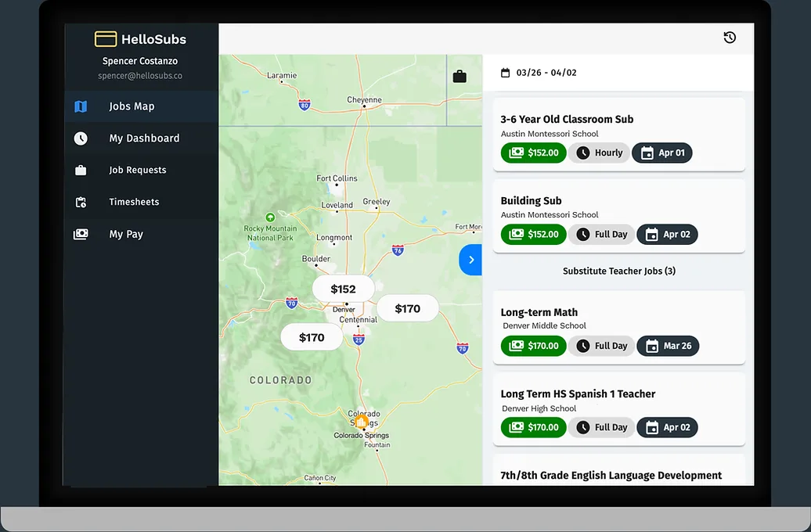Click the Rocky Mountain National Park green marker
811x532 pixels.
point(270,217)
